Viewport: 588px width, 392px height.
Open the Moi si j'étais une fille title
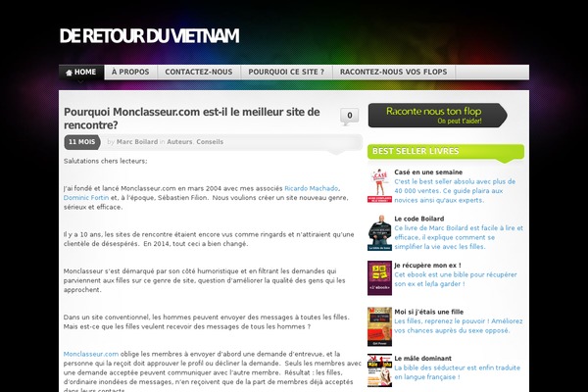click(x=428, y=312)
